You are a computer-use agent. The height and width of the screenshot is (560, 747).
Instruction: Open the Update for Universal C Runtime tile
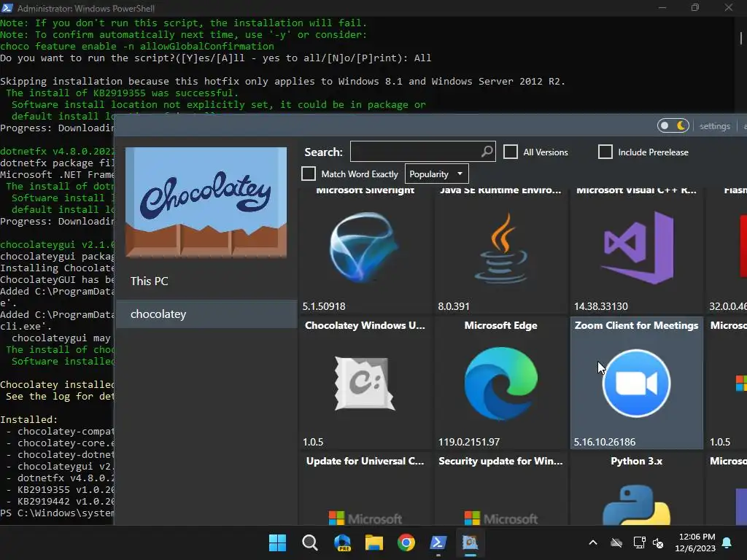click(x=365, y=489)
